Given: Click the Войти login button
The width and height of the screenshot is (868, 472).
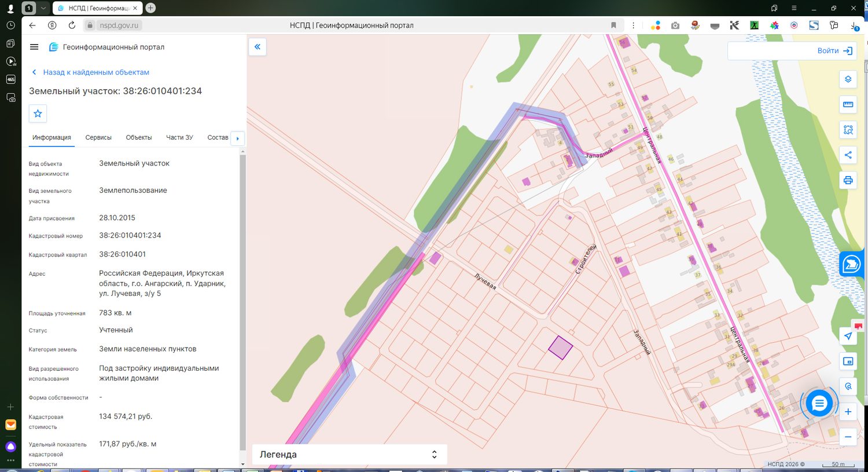Looking at the screenshot, I should [x=834, y=51].
